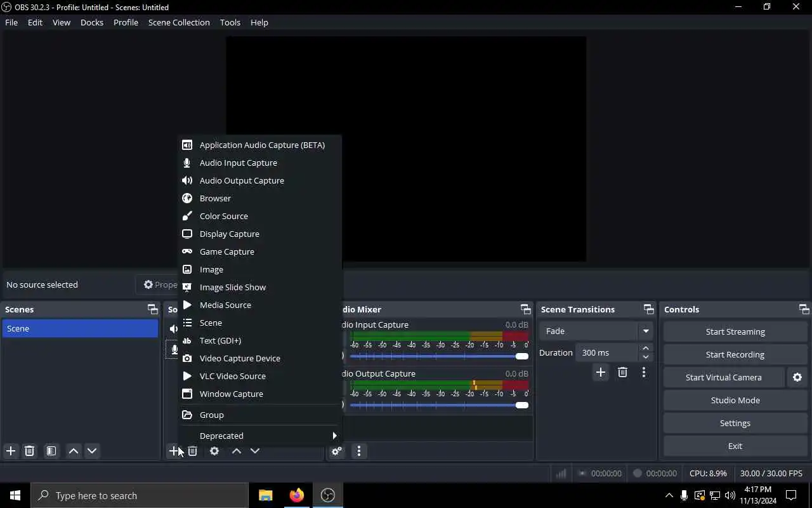Viewport: 812px width, 508px height.
Task: Add a Video Capture Device source
Action: pos(259,358)
